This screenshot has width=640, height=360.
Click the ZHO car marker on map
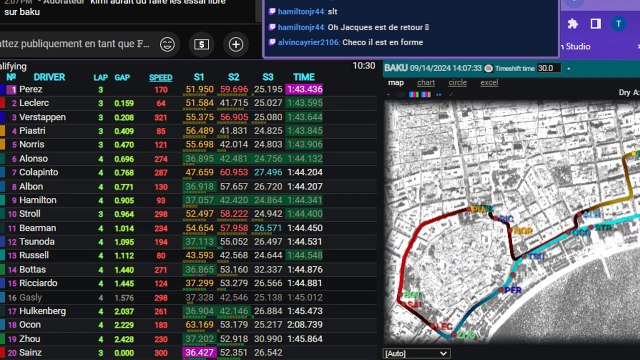pyautogui.click(x=453, y=335)
